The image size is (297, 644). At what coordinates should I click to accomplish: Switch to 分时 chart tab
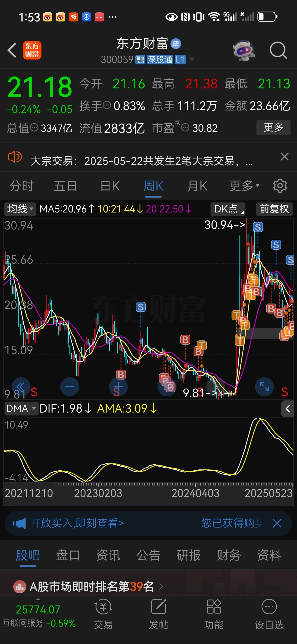click(x=21, y=186)
